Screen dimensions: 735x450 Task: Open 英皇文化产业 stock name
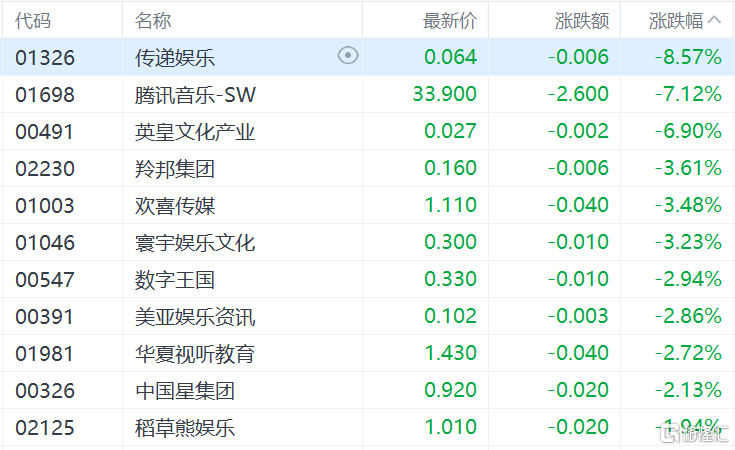coord(195,132)
